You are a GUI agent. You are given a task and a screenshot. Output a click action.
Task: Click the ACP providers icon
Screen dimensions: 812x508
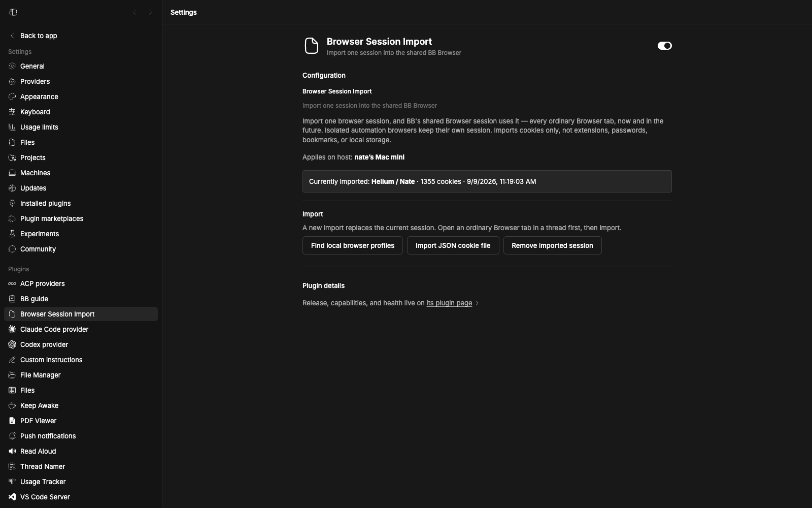click(x=12, y=283)
